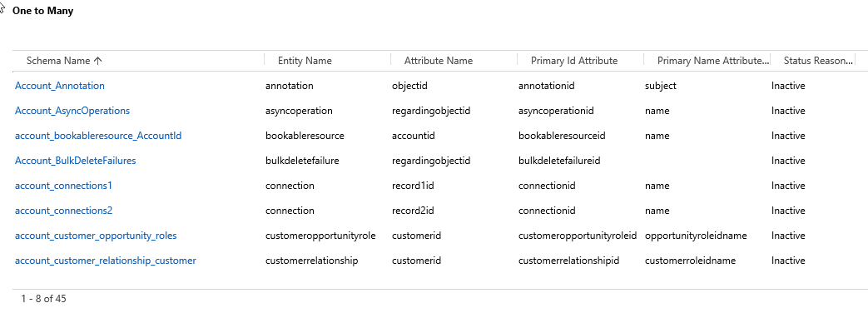Click the 'annotationid' primary id cell

pos(547,86)
